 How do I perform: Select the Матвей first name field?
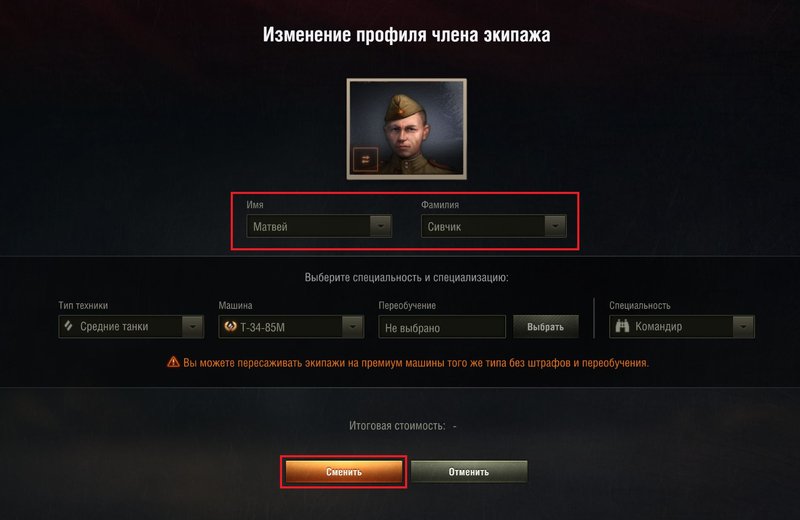coord(319,226)
